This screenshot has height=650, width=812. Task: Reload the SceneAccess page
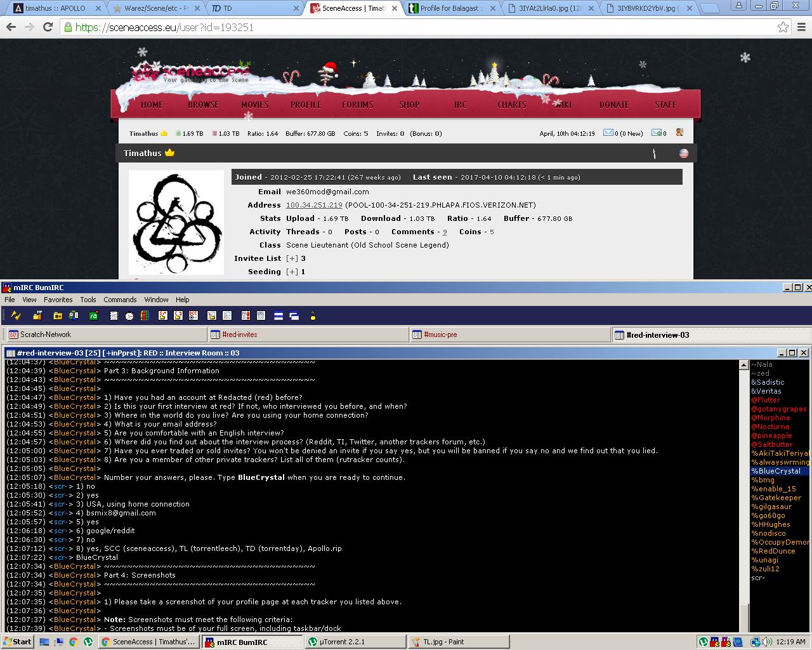[x=48, y=27]
